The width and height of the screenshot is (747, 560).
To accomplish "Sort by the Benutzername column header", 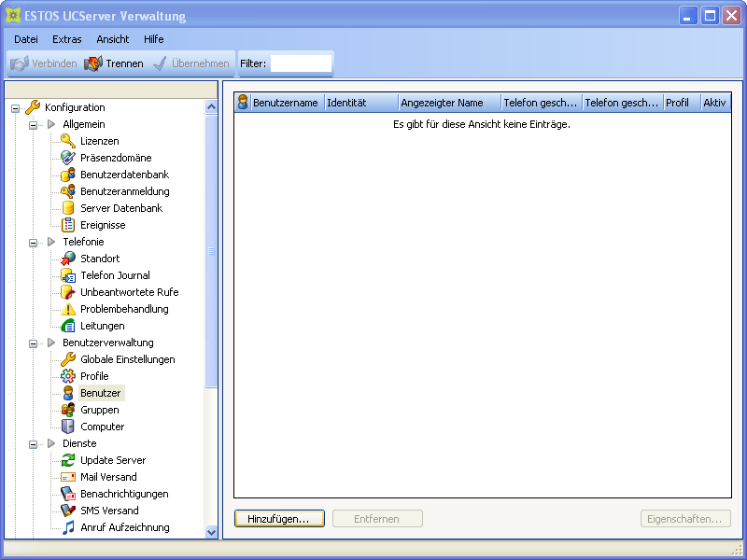I will (x=288, y=103).
